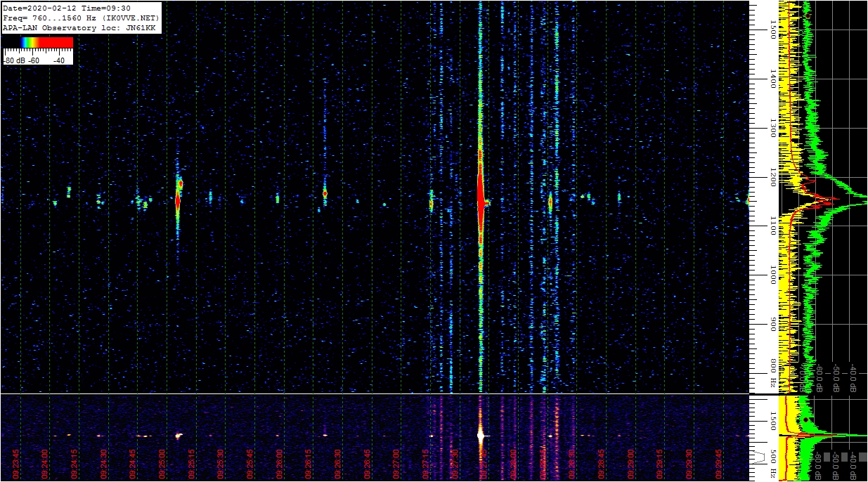The width and height of the screenshot is (868, 482).
Task: Click the 09:24:45 time marker
Action: 132,464
